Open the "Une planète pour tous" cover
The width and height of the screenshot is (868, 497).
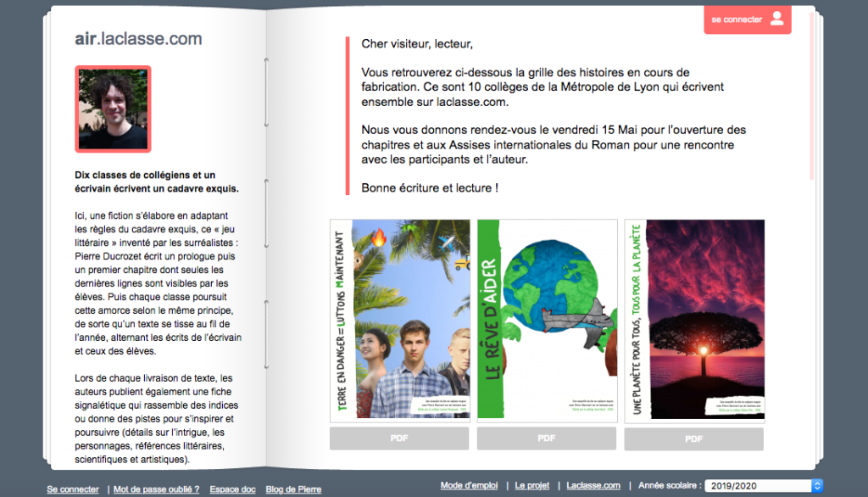[x=694, y=321]
